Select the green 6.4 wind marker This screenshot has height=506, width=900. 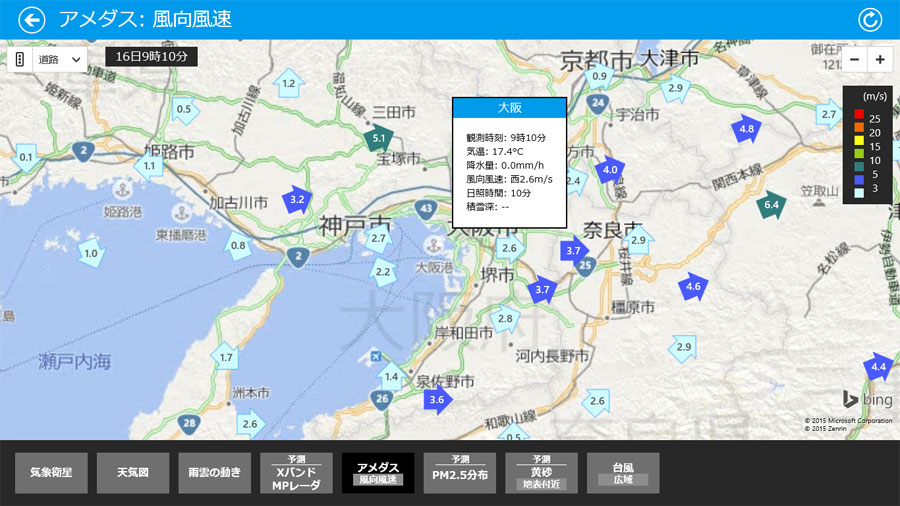[x=771, y=205]
